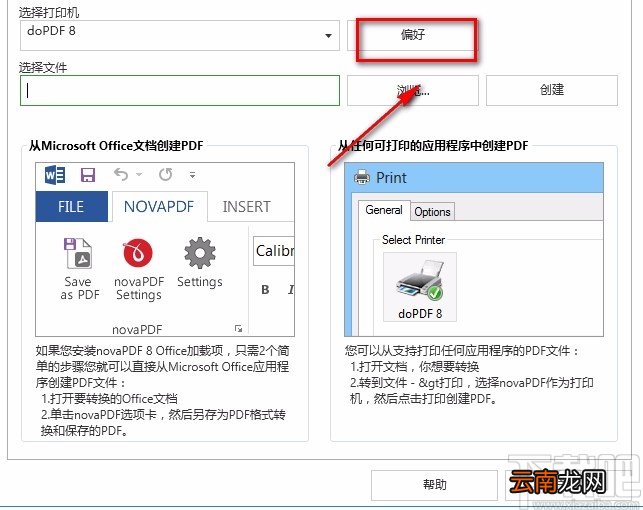
Task: Click the 从Microsoft Office文档创建PDF heading
Action: tap(116, 146)
